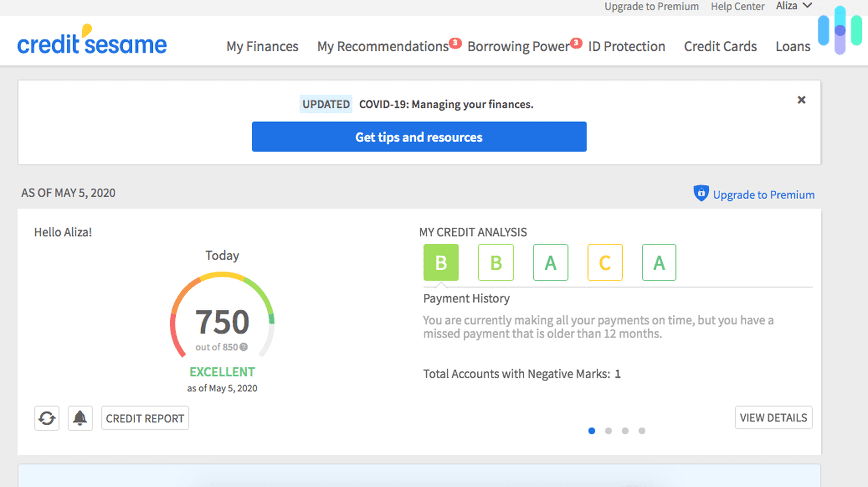Image resolution: width=868 pixels, height=487 pixels.
Task: Close the COVID-19 banner notification
Action: coord(801,99)
